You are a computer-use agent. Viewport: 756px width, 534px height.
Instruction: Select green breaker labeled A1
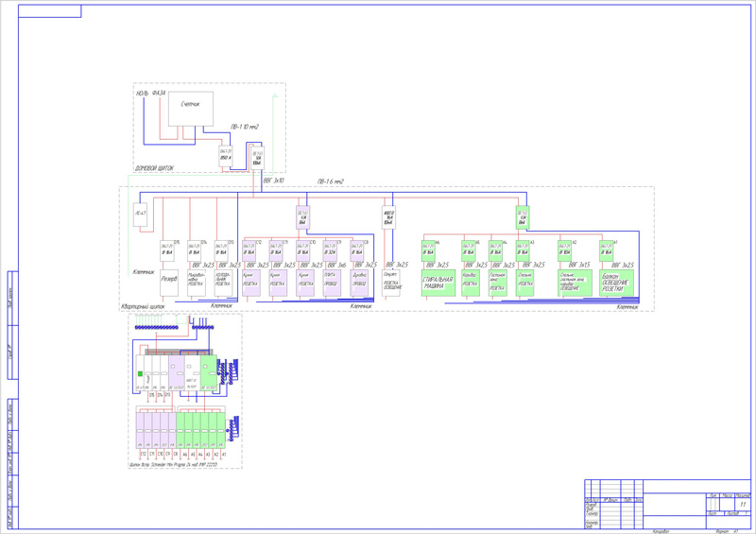pos(606,250)
